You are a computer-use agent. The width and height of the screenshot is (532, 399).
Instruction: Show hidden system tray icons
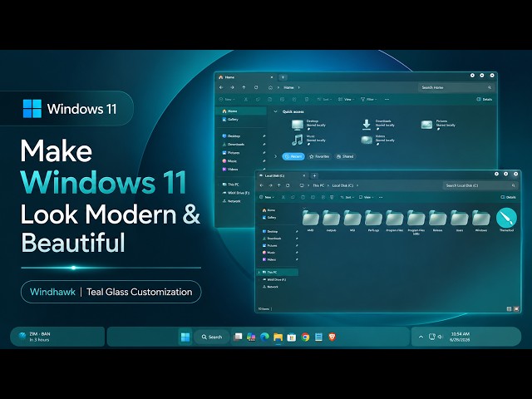tap(421, 337)
